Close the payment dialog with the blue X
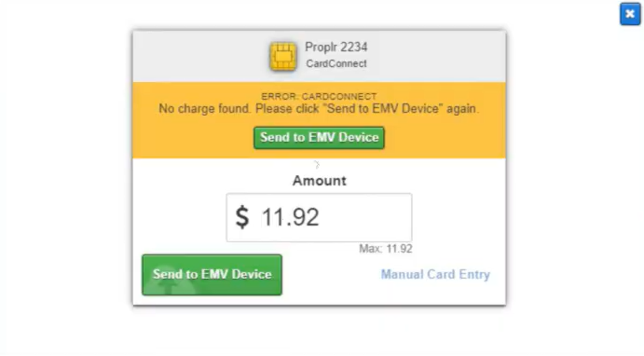Viewport: 644px width, 356px height. 630,14
